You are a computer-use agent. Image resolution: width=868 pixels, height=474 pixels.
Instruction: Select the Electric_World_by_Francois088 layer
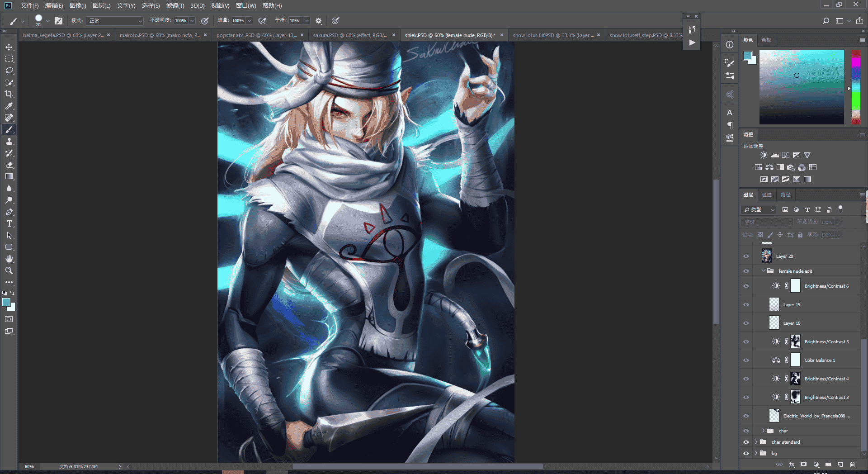806,416
